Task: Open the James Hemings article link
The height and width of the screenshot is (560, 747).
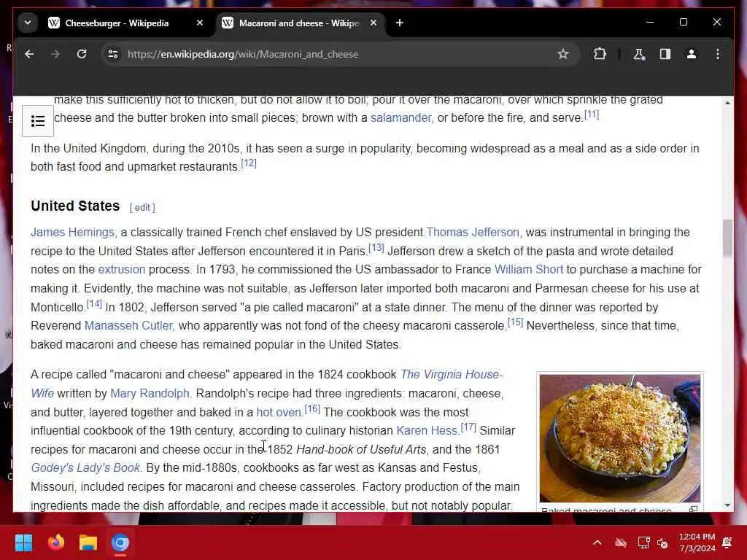Action: [72, 233]
